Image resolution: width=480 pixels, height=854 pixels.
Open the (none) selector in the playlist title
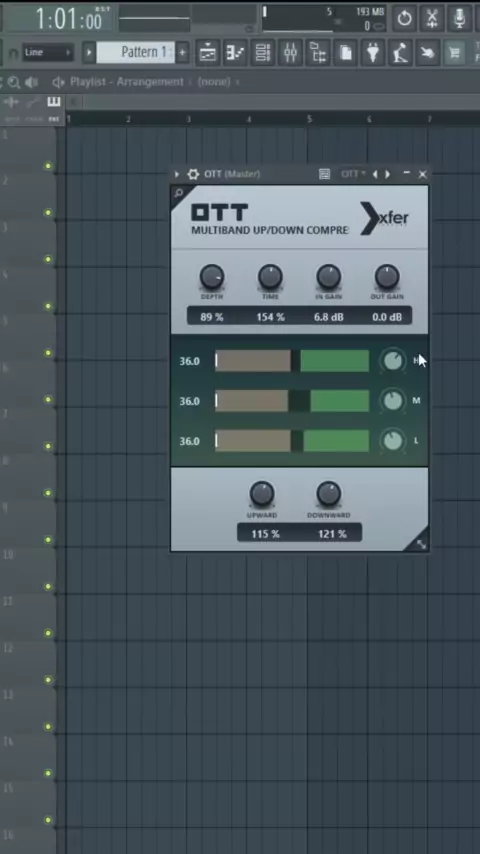coord(214,82)
